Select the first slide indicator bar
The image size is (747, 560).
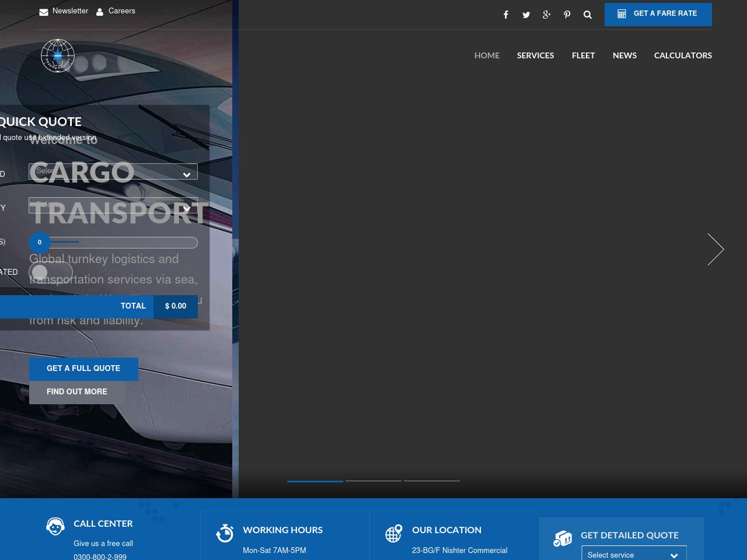315,481
